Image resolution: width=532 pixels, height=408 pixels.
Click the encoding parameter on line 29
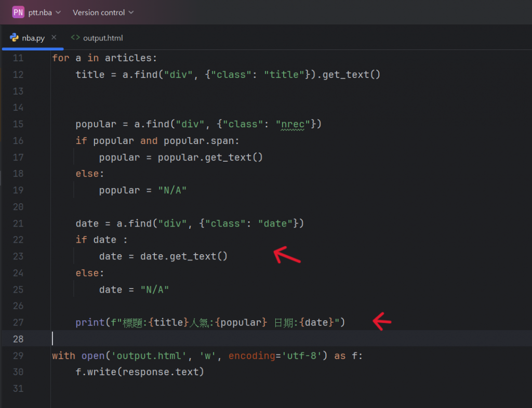(x=251, y=356)
